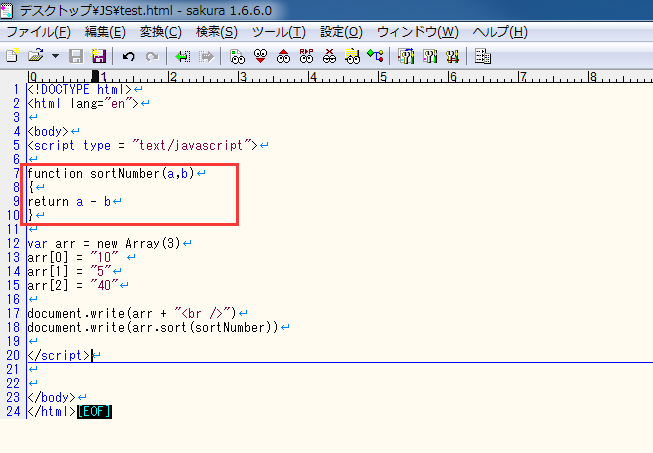Open Grep folder search icon
This screenshot has height=453, width=653.
pos(352,56)
